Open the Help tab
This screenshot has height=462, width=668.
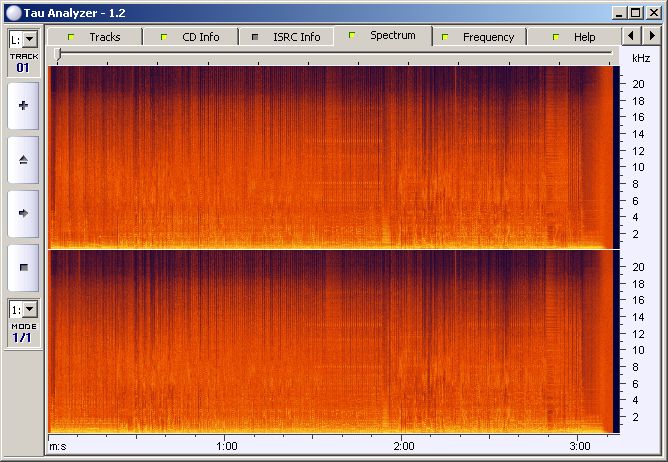click(574, 37)
